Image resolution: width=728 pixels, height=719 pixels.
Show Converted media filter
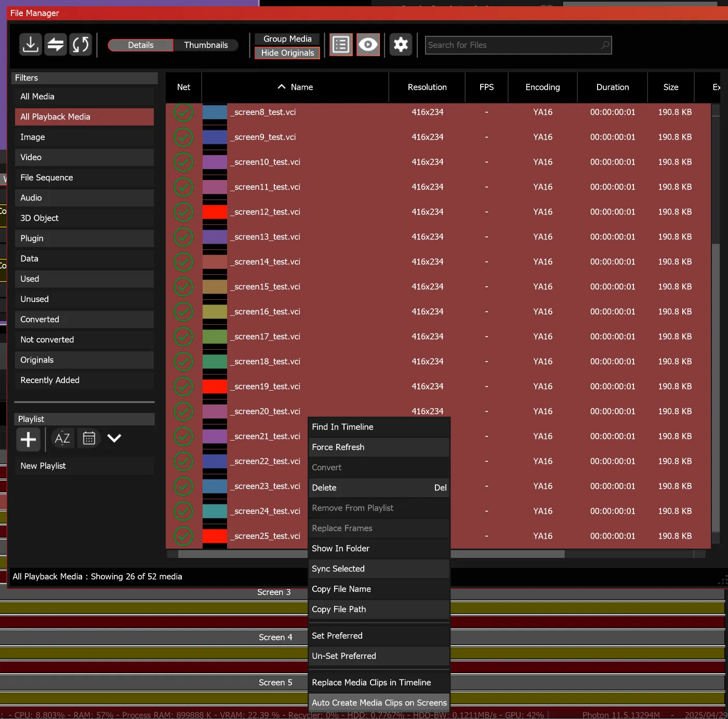click(x=84, y=319)
